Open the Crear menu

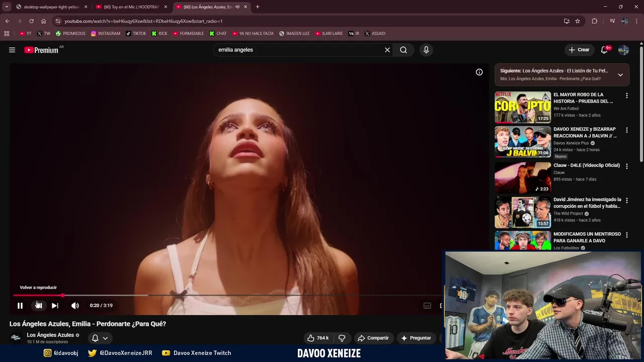click(x=579, y=50)
